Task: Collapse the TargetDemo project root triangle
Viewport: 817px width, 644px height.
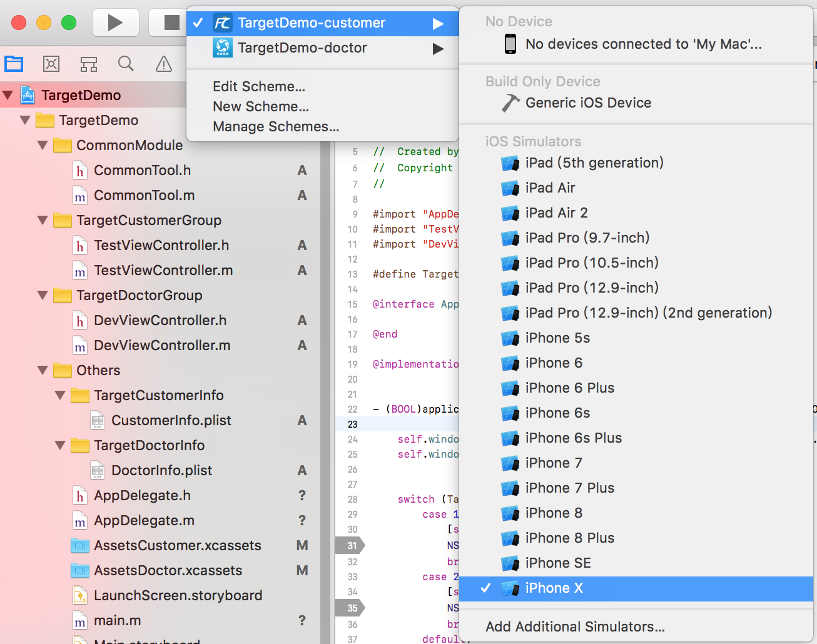Action: click(x=8, y=95)
